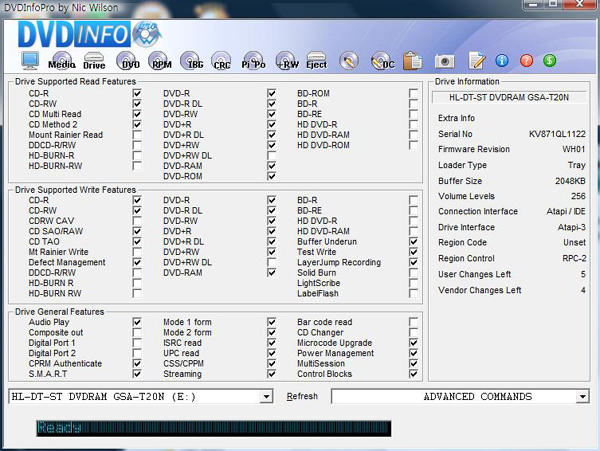Viewport: 600px width, 451px height.
Task: Toggle LightScribe write checkbox
Action: pos(413,283)
